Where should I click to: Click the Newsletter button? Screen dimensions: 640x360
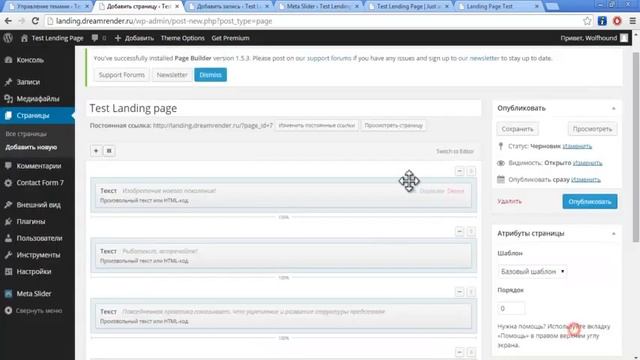coord(172,75)
